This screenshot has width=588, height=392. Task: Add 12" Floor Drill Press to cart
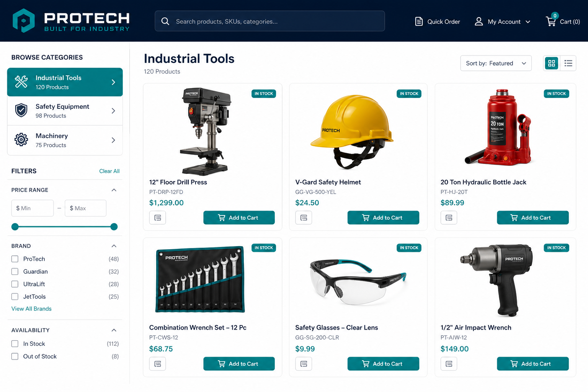click(x=239, y=218)
